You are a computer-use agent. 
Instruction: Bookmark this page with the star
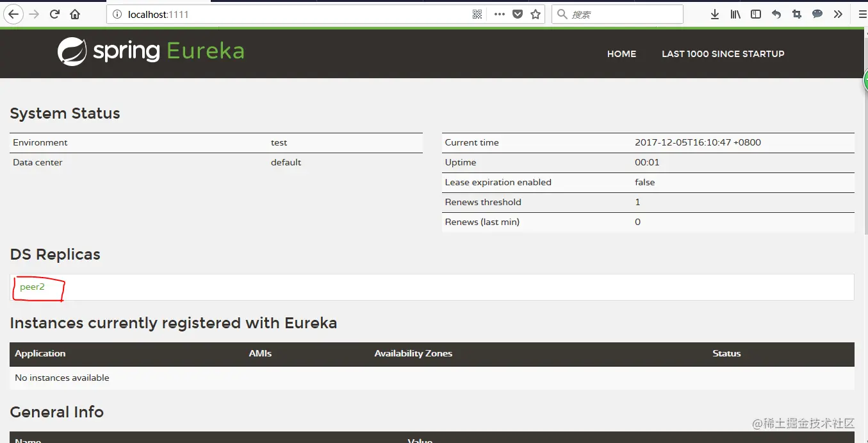[536, 14]
